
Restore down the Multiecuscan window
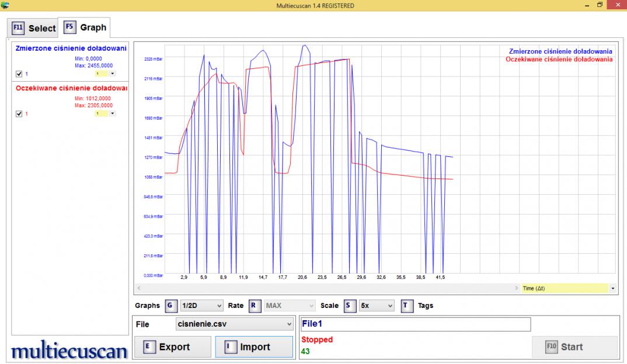(x=600, y=5)
